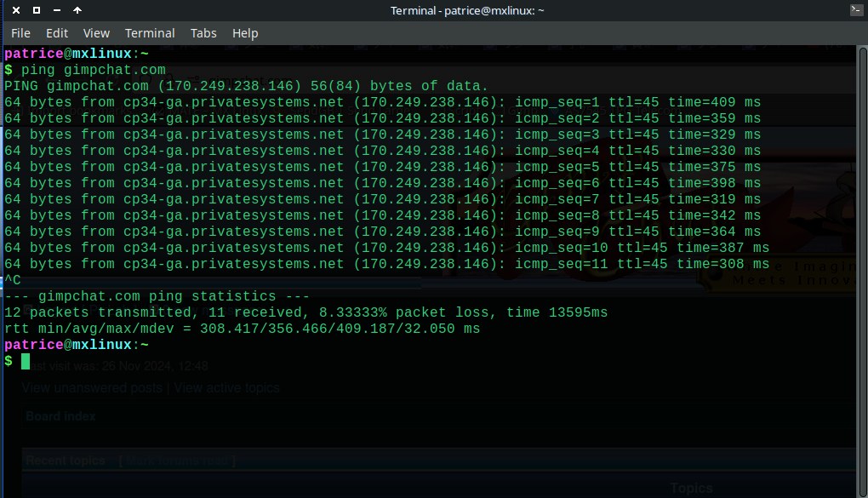Click the 'gimpchat.com ping statistics' line
This screenshot has width=868, height=498.
click(x=157, y=296)
